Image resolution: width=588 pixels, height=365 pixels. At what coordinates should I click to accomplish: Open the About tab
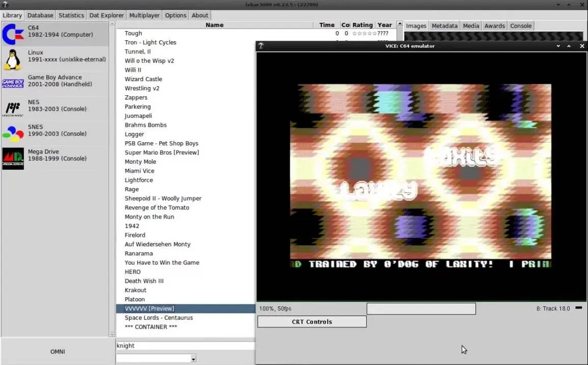200,15
